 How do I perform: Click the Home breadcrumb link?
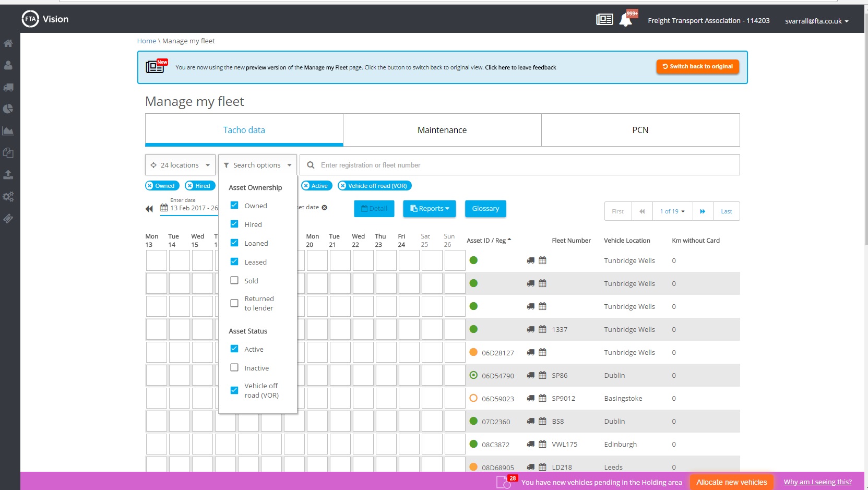147,41
